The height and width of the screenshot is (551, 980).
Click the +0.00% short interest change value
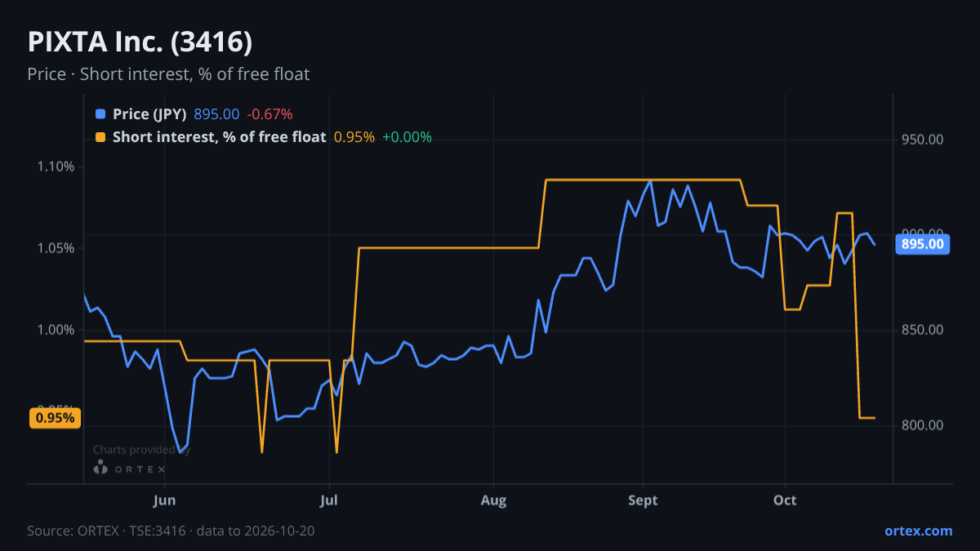(x=407, y=137)
